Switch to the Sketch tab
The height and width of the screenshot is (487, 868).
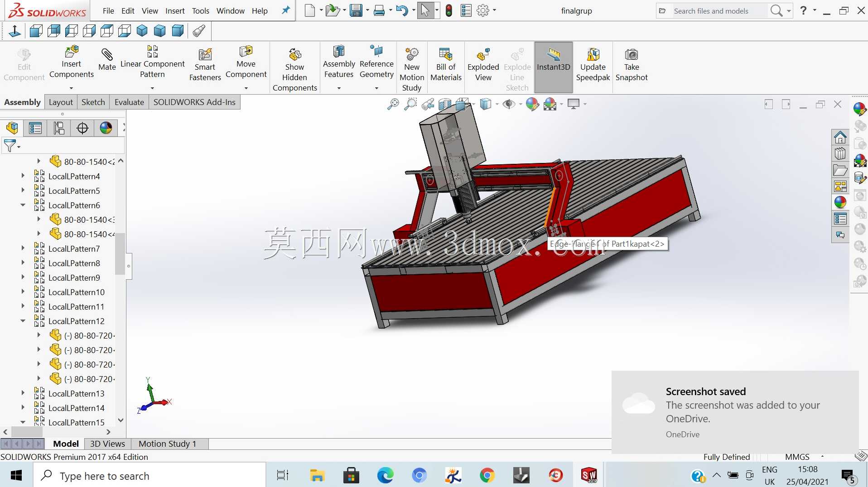[93, 102]
